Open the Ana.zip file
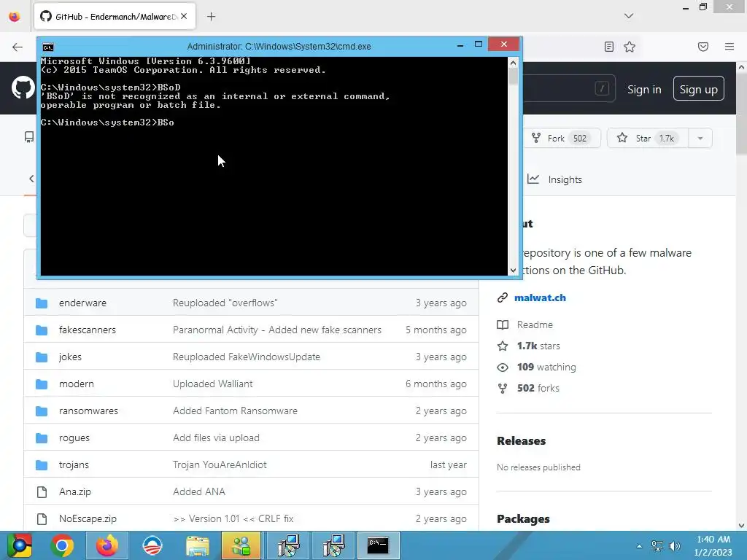The width and height of the screenshot is (747, 560). pyautogui.click(x=75, y=491)
